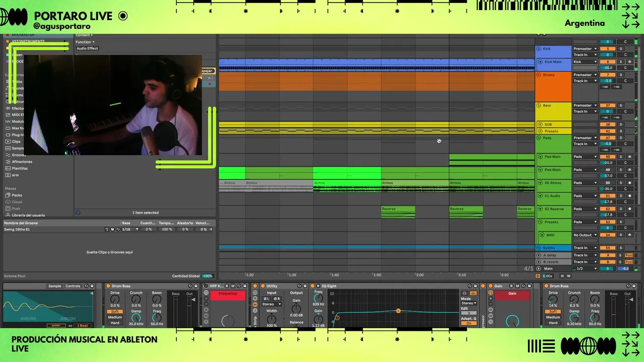This screenshot has width=644, height=362.
Task: Toggle Post on A delay return
Action: (x=629, y=255)
